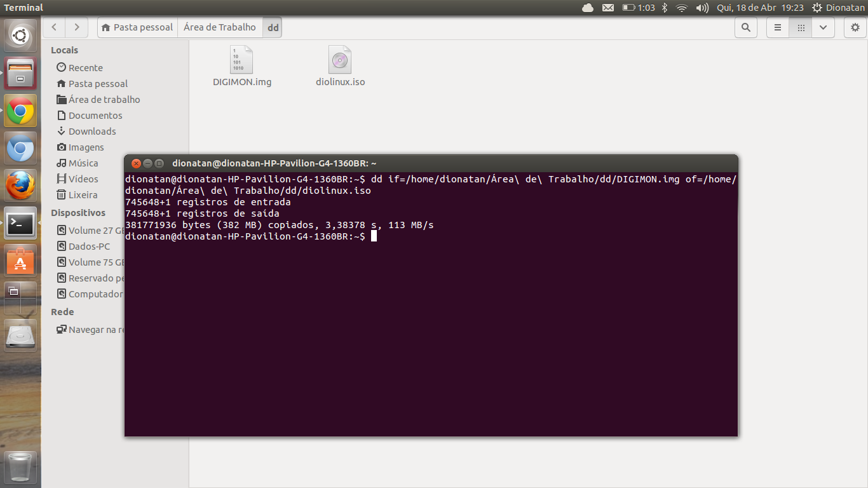Viewport: 868px width, 488px height.
Task: Open the file manager settings gear
Action: (855, 27)
